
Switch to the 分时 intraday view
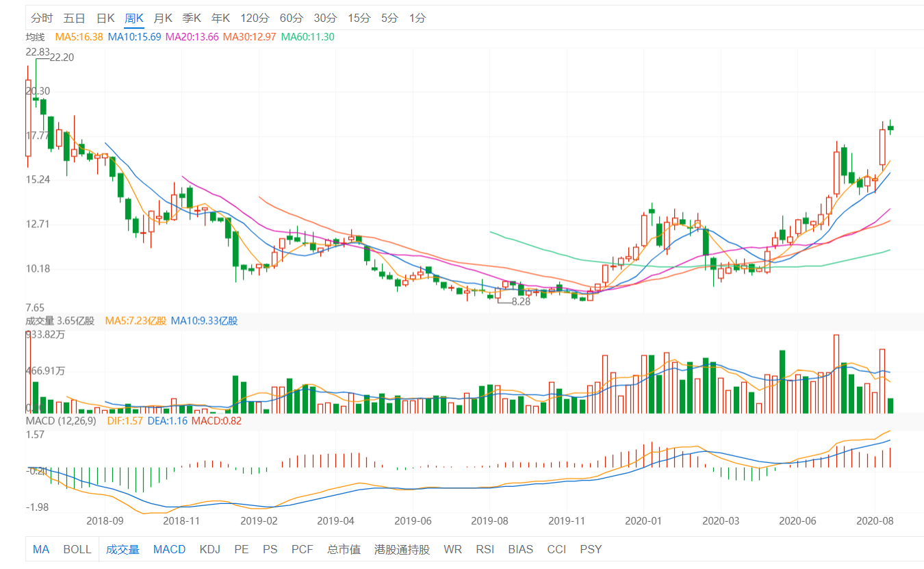(42, 18)
